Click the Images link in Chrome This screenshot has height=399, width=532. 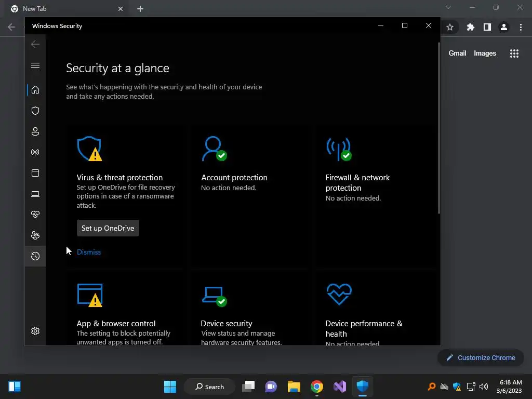485,54
